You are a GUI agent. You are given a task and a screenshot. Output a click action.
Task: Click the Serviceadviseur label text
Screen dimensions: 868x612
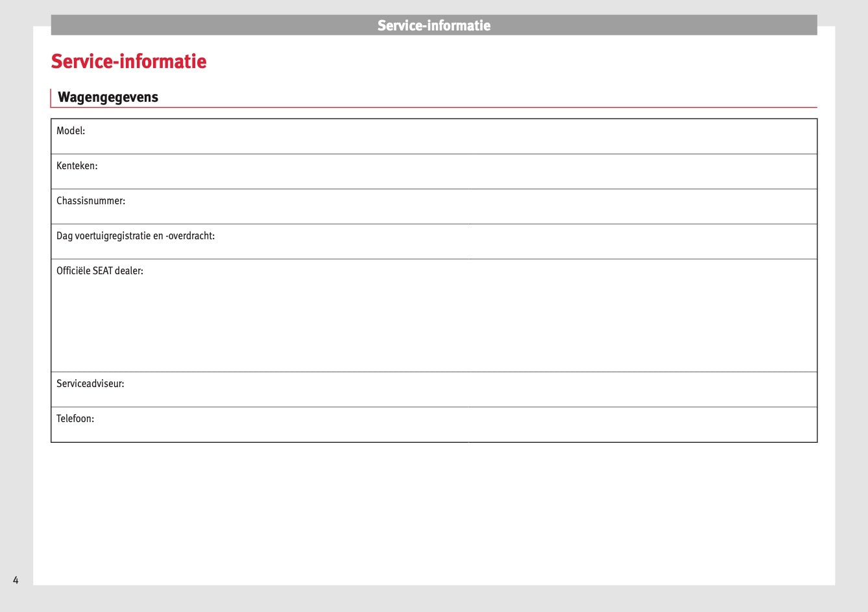tap(90, 384)
